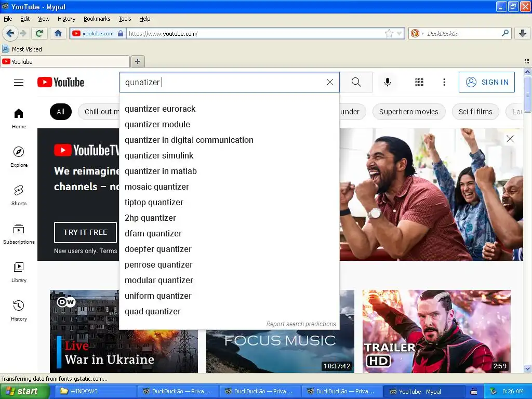
Task: Open the three-dot Settings menu
Action: click(444, 82)
